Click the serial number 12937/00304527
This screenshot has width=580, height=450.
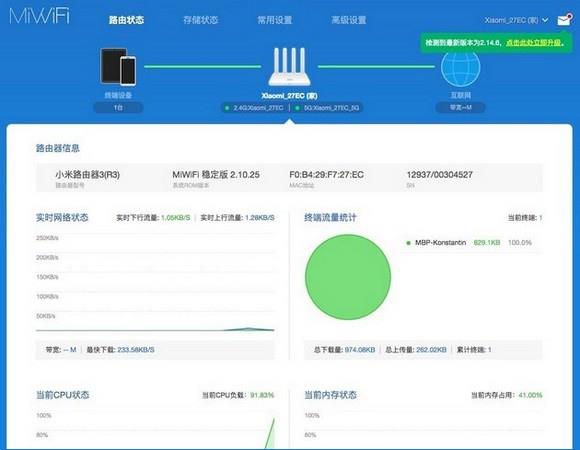point(439,175)
